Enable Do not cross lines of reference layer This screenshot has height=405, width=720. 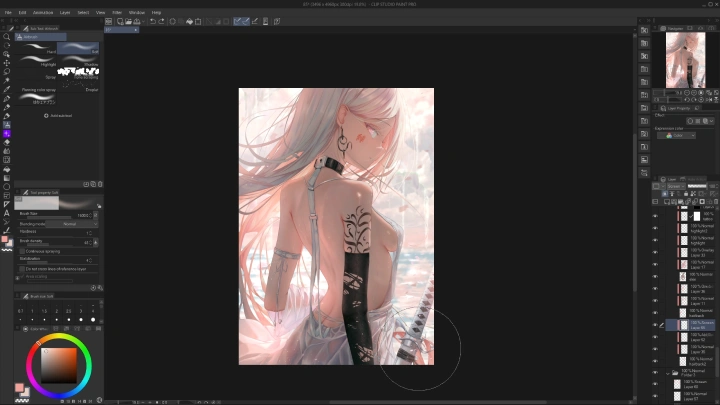pos(22,269)
